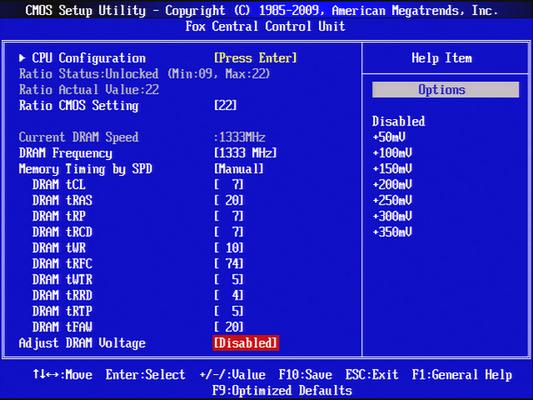Image resolution: width=533 pixels, height=400 pixels.
Task: Expand the CPU Configuration arrow
Action: click(22, 58)
